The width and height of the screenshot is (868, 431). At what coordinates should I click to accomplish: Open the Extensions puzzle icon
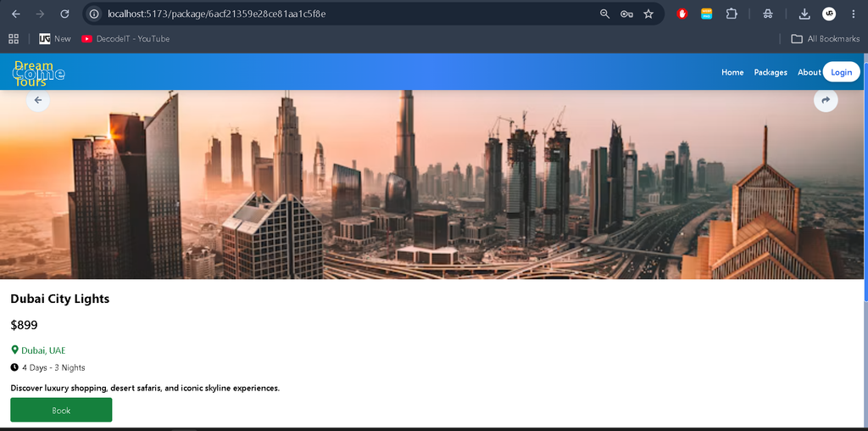pos(732,14)
